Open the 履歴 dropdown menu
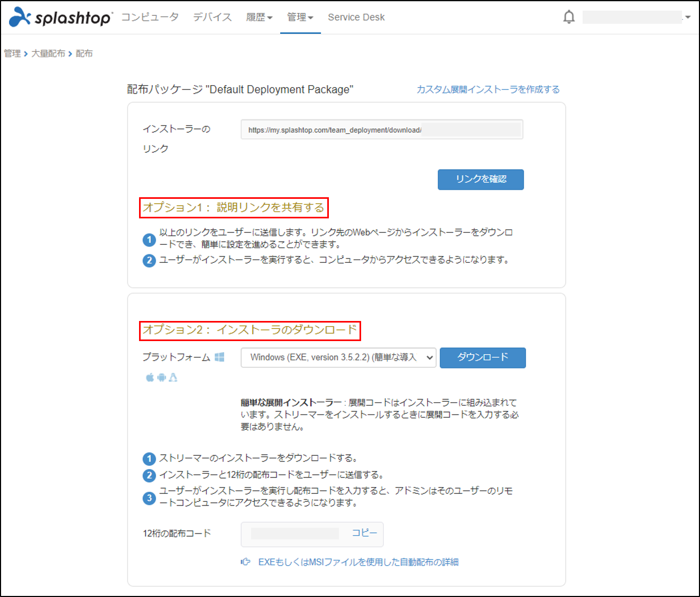Viewport: 700px width, 597px height. [259, 17]
